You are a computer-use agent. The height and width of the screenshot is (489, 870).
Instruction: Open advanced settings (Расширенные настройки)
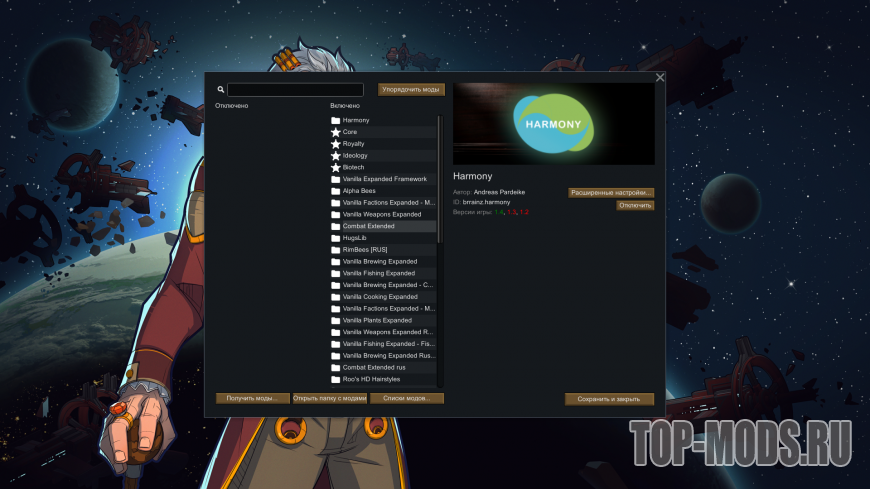pos(611,192)
